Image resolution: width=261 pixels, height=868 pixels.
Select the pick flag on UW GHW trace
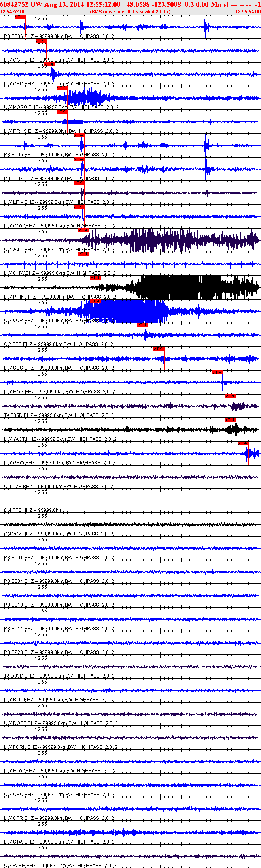(x=83, y=254)
